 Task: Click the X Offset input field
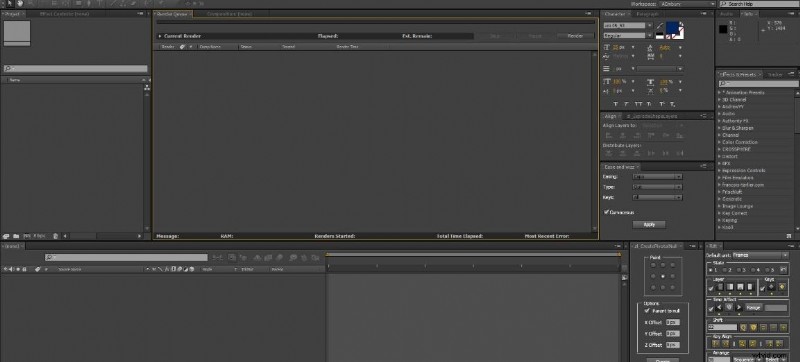[672, 322]
